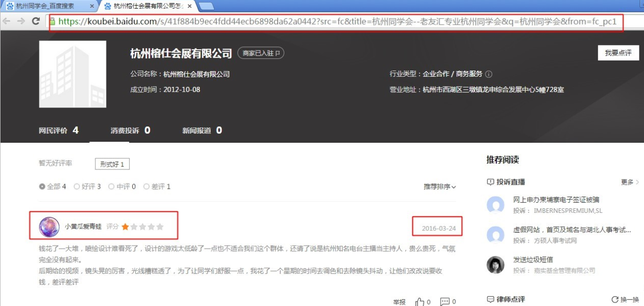Click the green padlock security icon
Viewport: 644px width, 306px height.
(53, 21)
